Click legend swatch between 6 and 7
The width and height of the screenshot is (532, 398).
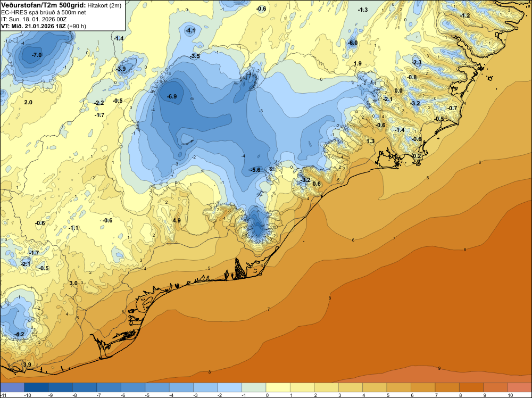coord(423,387)
